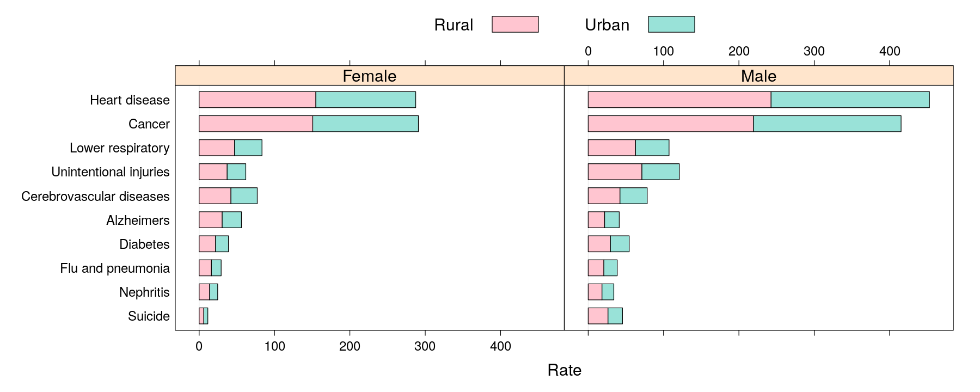This screenshot has width=980, height=392.
Task: Click the teal Urban legend swatch
Action: point(671,24)
